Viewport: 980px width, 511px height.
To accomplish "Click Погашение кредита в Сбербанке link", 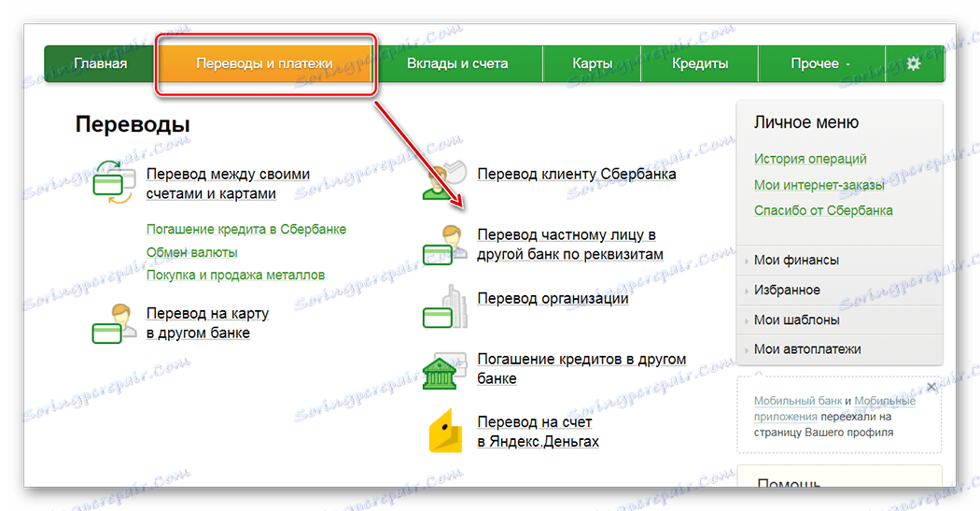I will pos(246,230).
